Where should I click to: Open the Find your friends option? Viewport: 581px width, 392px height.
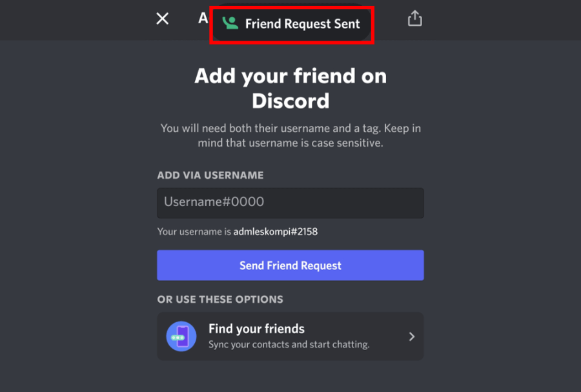(x=290, y=336)
